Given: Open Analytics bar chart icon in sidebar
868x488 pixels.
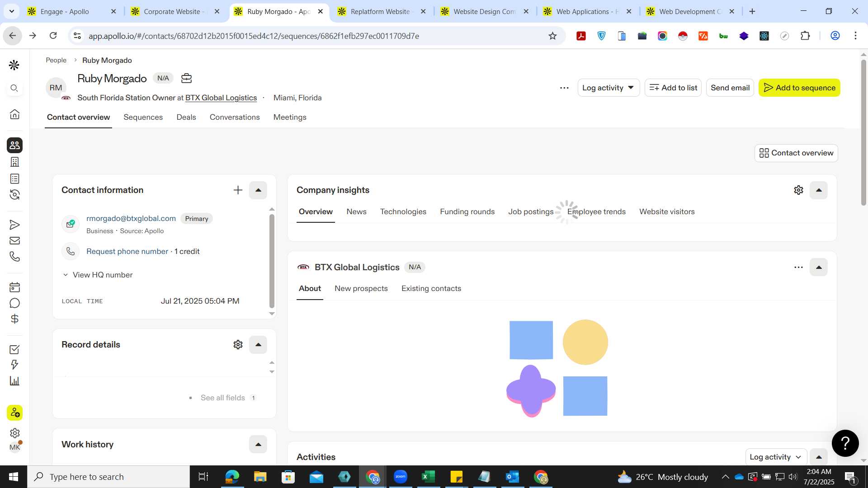Looking at the screenshot, I should 14,380.
